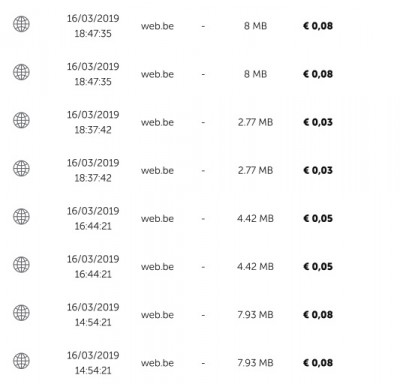Viewport: 400px width, 384px height.
Task: Click globe icon of upper 18:47:35 entry
Action: (21, 24)
